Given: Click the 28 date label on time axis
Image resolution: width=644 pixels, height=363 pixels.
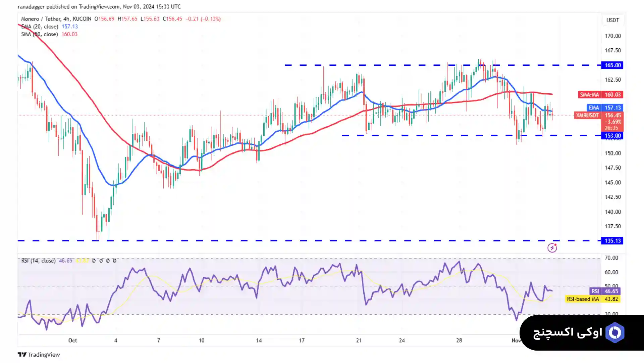Looking at the screenshot, I should coord(459,341).
